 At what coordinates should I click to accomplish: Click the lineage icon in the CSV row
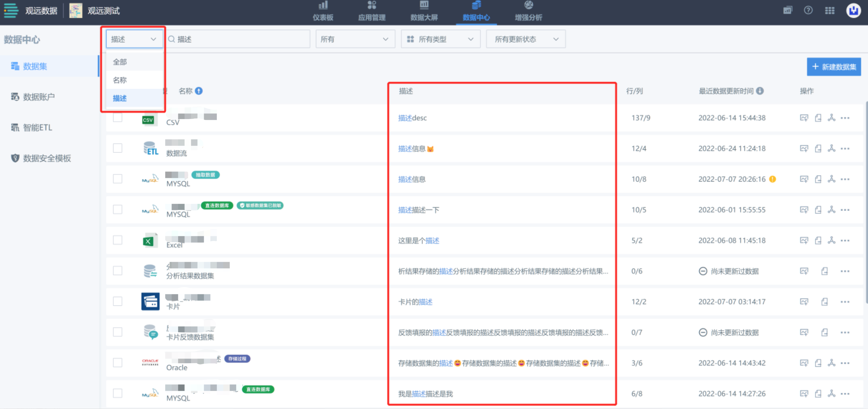point(831,118)
